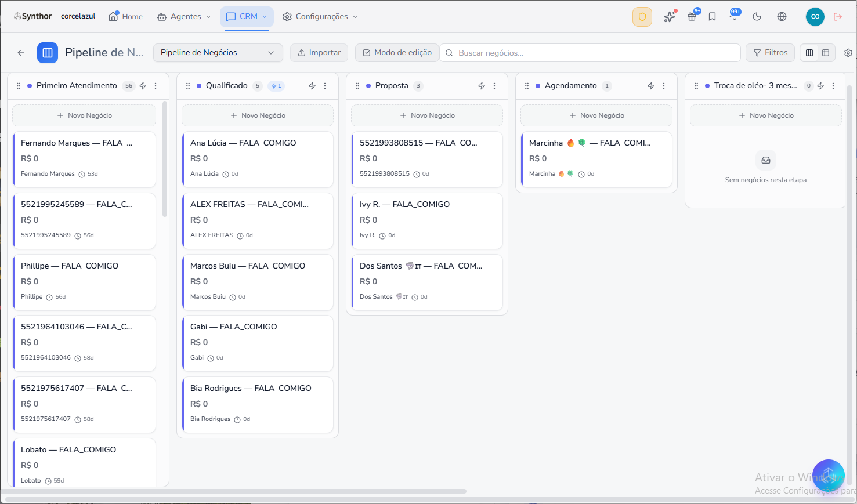Toggle Modo de edição
Viewport: 857px width, 504px height.
(397, 53)
